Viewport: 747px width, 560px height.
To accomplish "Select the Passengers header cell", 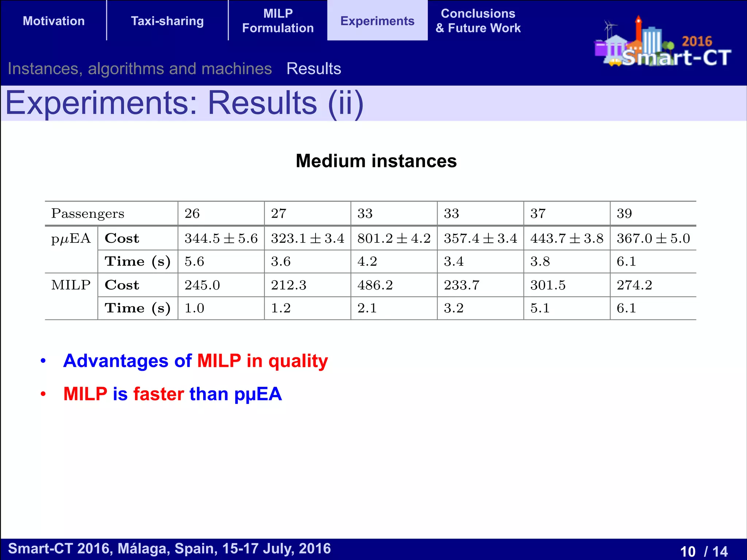I will click(88, 213).
